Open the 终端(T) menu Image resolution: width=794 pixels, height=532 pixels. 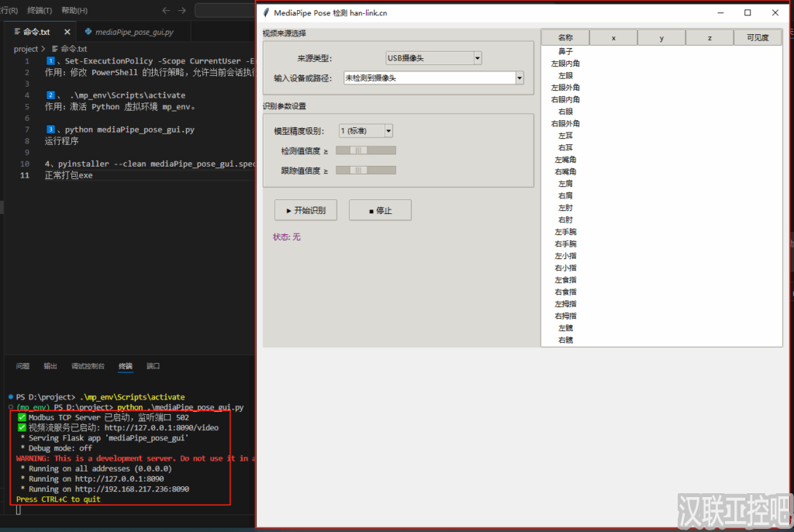click(x=40, y=11)
